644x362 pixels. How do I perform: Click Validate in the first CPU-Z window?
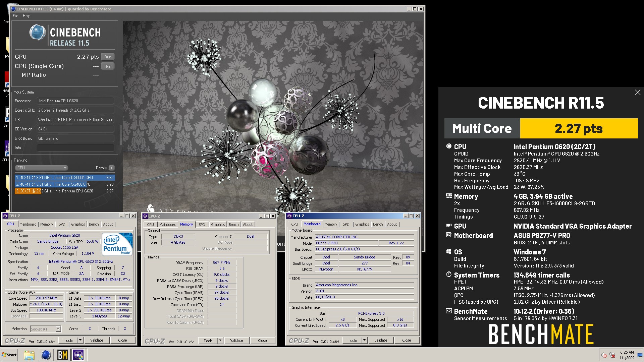coord(97,340)
